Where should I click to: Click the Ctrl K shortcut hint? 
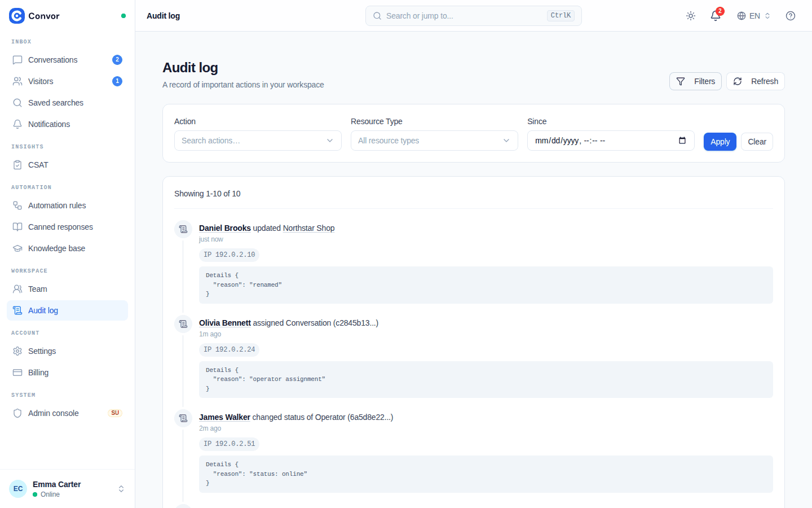[561, 16]
